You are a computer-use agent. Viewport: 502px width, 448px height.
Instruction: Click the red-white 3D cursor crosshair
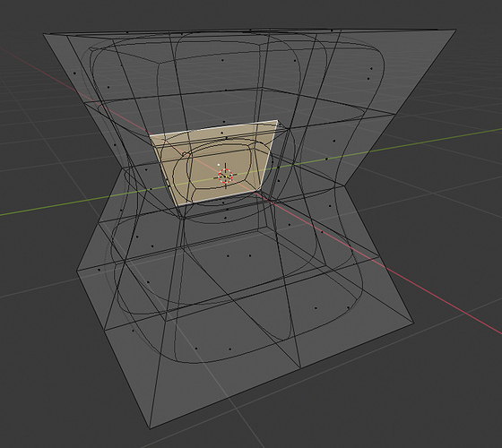[x=225, y=176]
